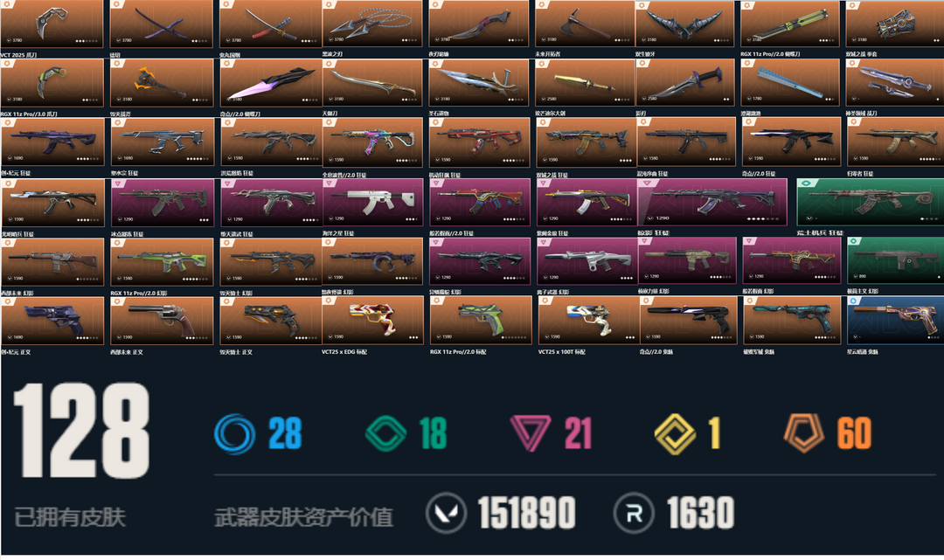Screen dimensions: 944x560
Task: Select the white Vandal skin on pink card
Action: [372, 202]
